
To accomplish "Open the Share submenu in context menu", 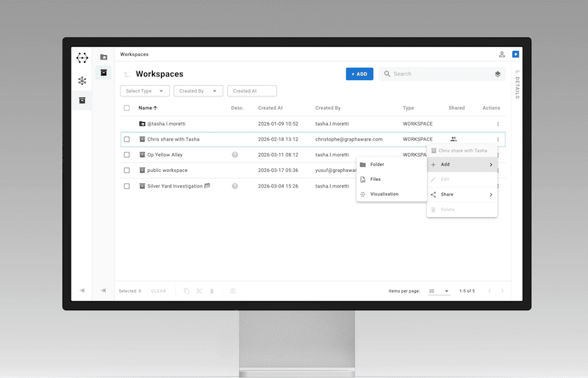I will click(462, 195).
